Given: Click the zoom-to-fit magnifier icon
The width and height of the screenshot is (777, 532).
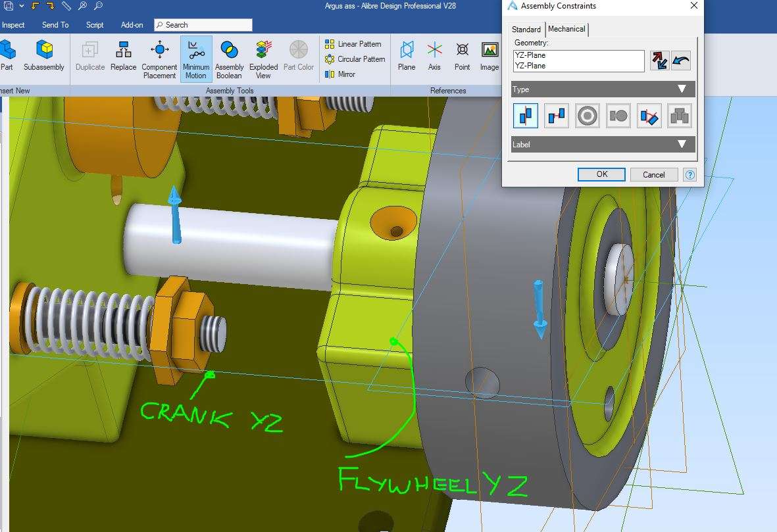Looking at the screenshot, I should tap(83, 6).
